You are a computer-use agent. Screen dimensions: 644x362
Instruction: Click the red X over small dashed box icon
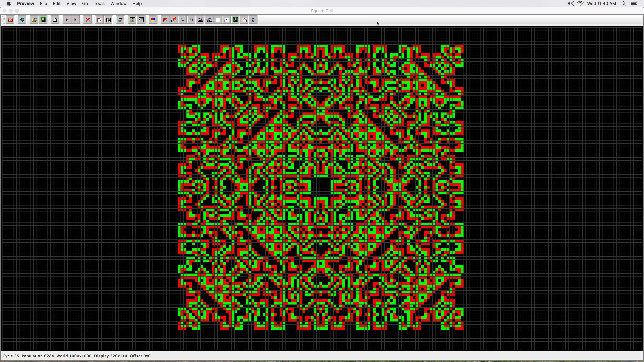174,20
